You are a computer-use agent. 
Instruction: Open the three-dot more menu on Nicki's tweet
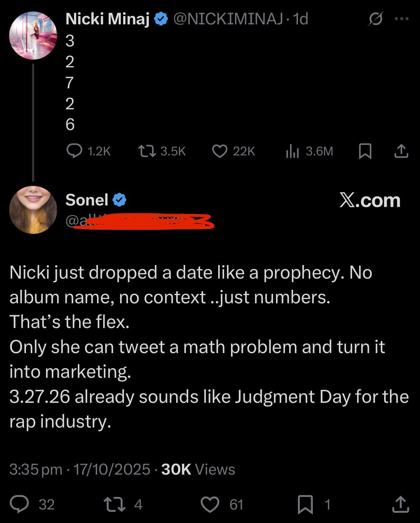[402, 19]
